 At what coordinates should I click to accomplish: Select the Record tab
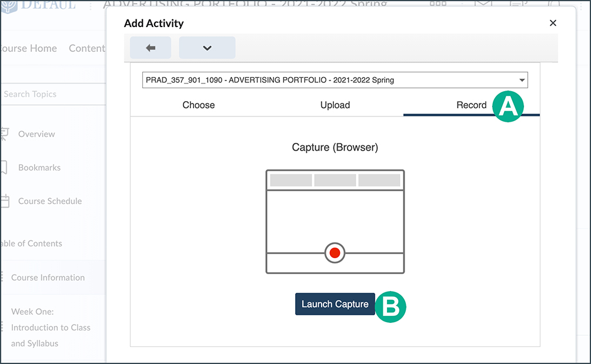(472, 105)
